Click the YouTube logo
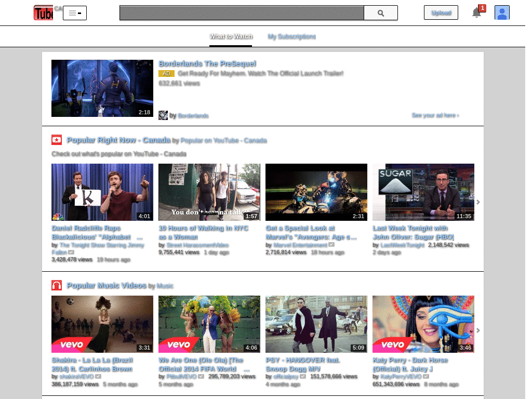532x399 pixels. [x=43, y=13]
